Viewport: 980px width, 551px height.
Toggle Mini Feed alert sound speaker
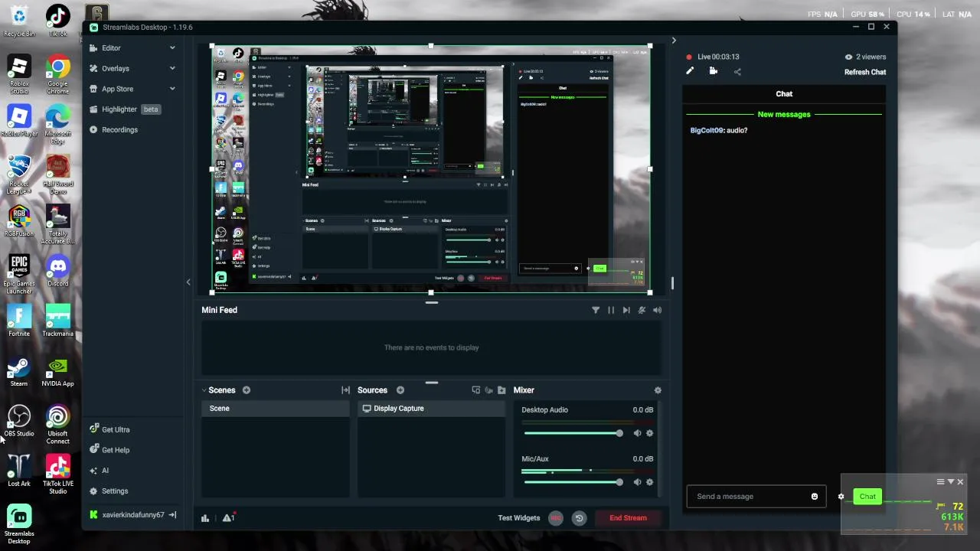[657, 310]
